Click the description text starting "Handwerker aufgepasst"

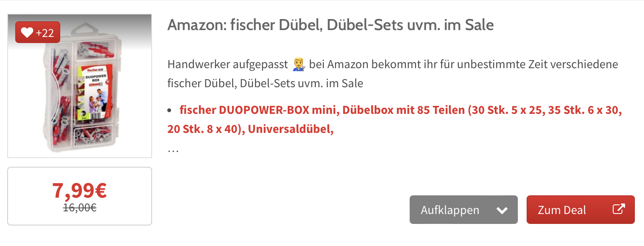click(227, 64)
